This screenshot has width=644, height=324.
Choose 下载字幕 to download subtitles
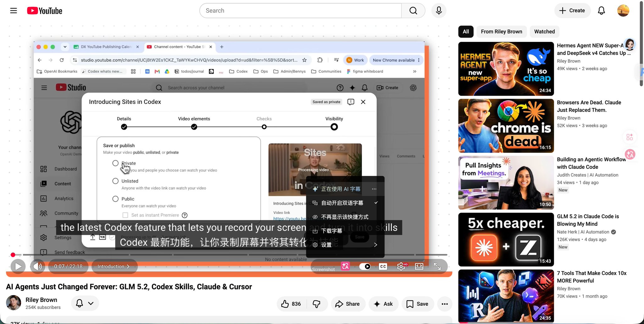coord(345,231)
